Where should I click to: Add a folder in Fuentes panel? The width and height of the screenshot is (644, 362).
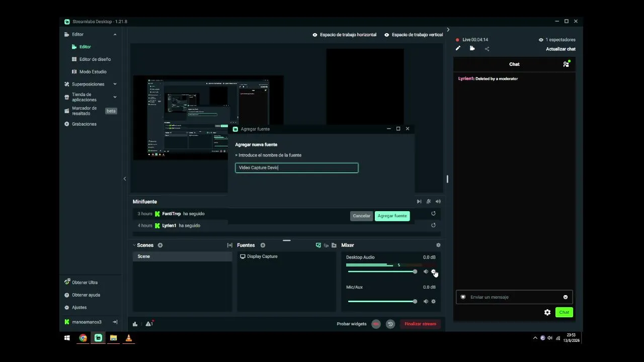(x=334, y=245)
